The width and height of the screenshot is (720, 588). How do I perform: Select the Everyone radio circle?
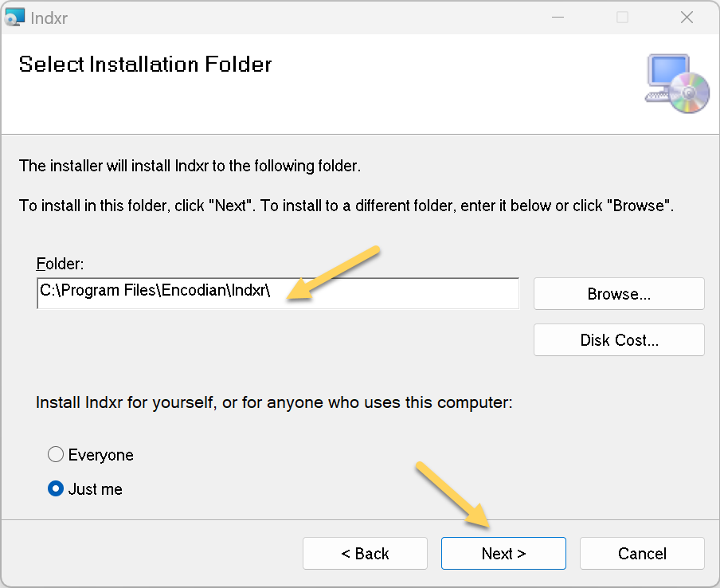coord(56,454)
